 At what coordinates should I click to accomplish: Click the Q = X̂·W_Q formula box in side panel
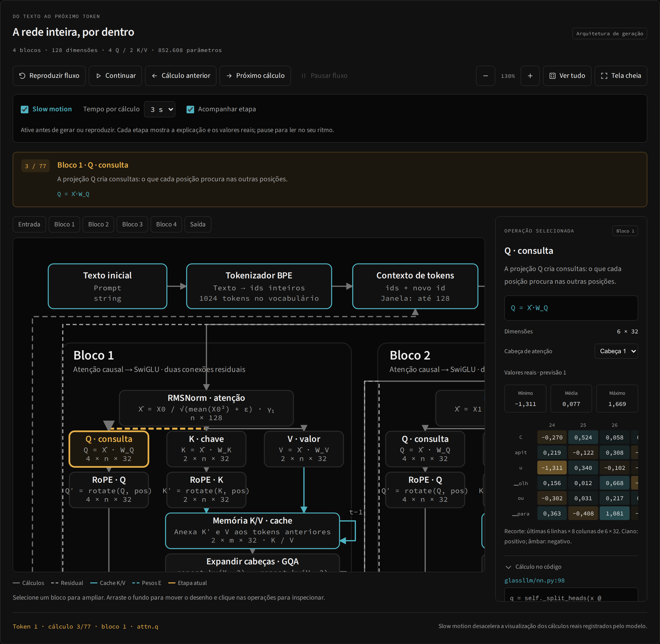pyautogui.click(x=571, y=308)
